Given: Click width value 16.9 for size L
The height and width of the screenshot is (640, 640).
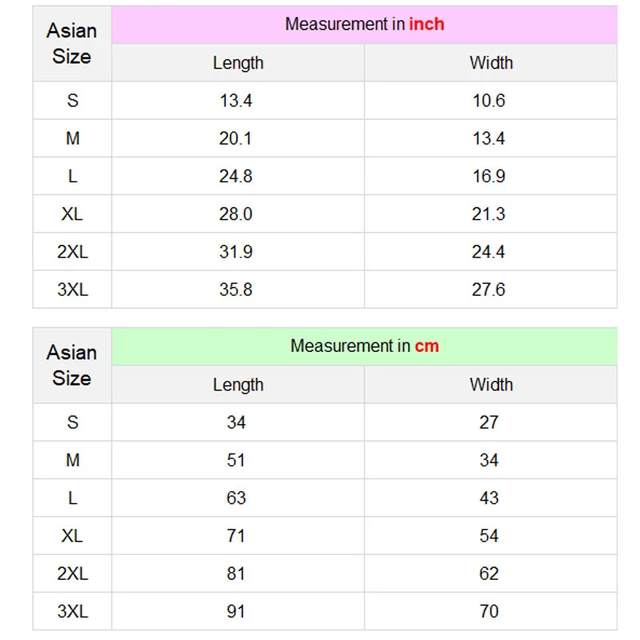Looking at the screenshot, I should click(x=489, y=176).
